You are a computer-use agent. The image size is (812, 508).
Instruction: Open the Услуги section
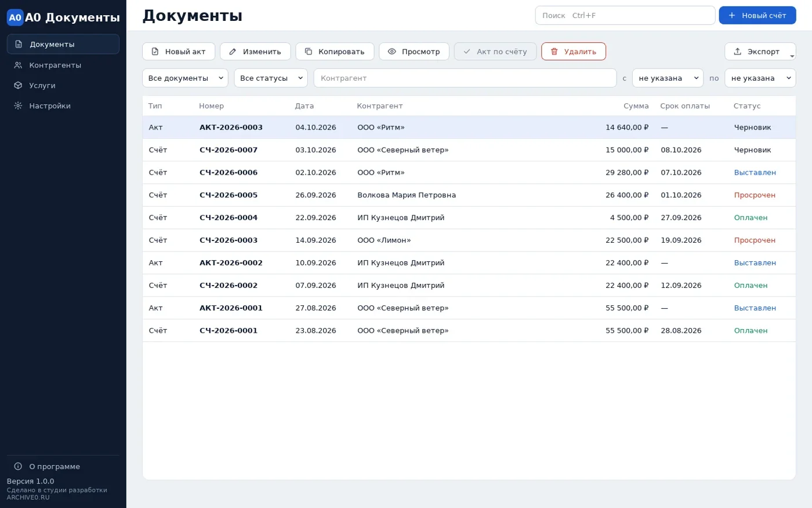[x=63, y=85]
